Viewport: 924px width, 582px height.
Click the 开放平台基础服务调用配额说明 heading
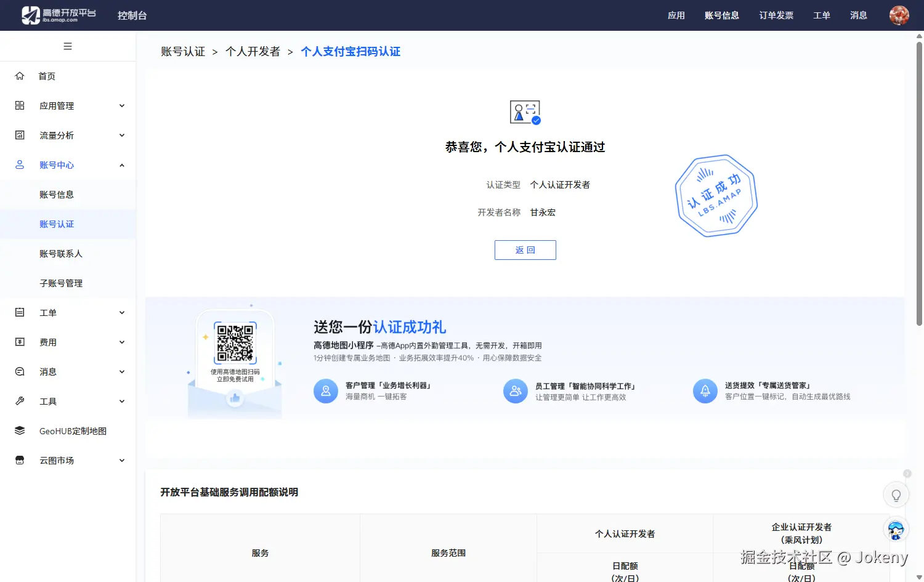click(x=229, y=492)
